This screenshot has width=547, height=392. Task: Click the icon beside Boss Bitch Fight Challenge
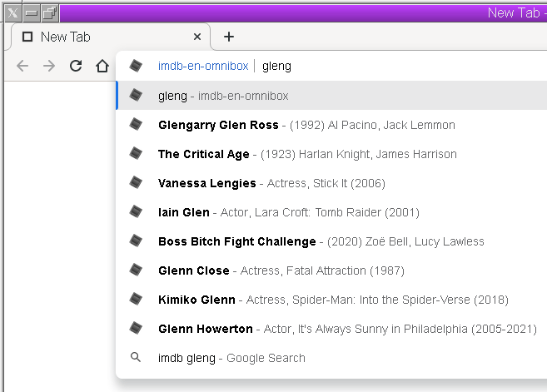tap(136, 241)
